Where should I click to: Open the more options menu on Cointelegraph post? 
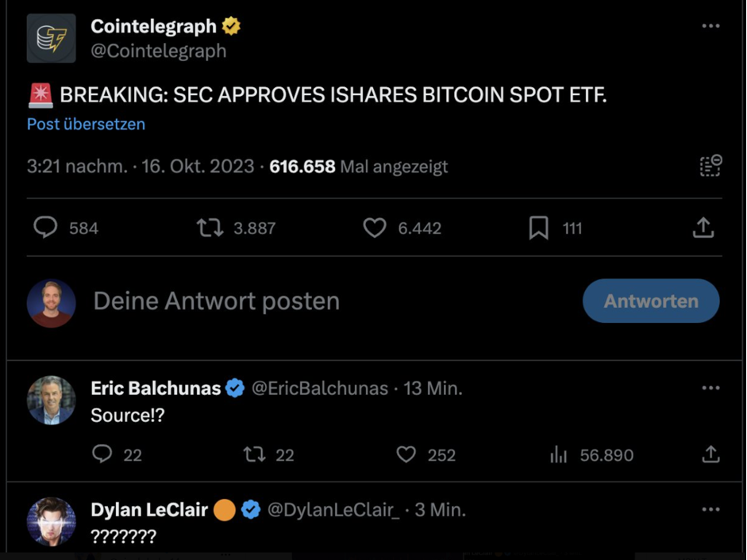click(710, 26)
